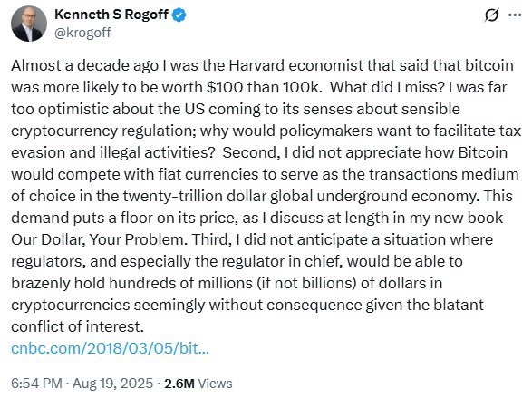Click the 6:54 PM timestamp

(36, 384)
